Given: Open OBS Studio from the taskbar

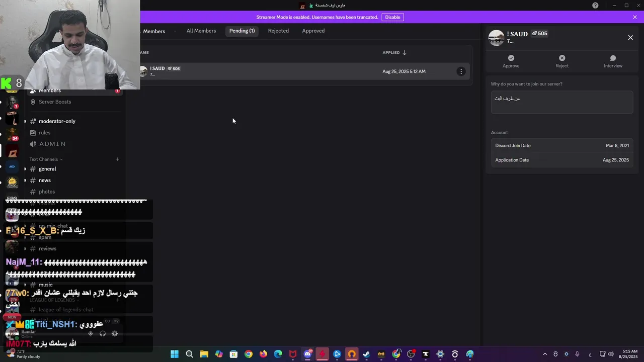Looking at the screenshot, I should [x=411, y=354].
